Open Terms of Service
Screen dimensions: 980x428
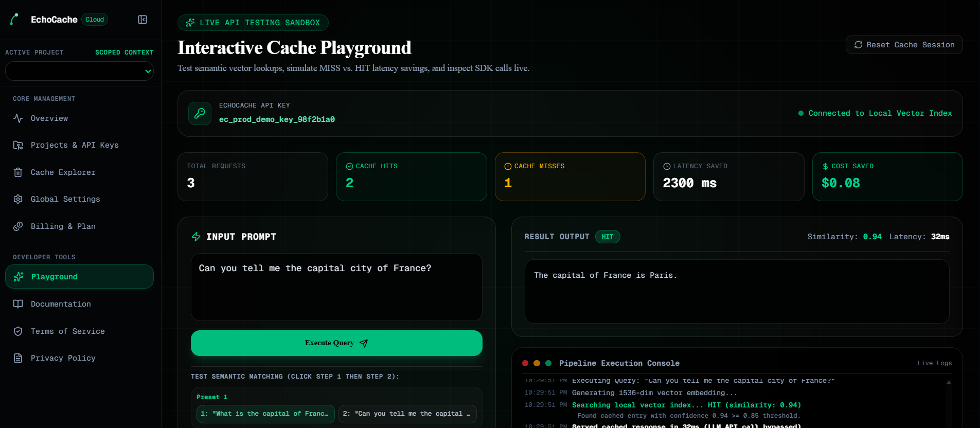79,331
